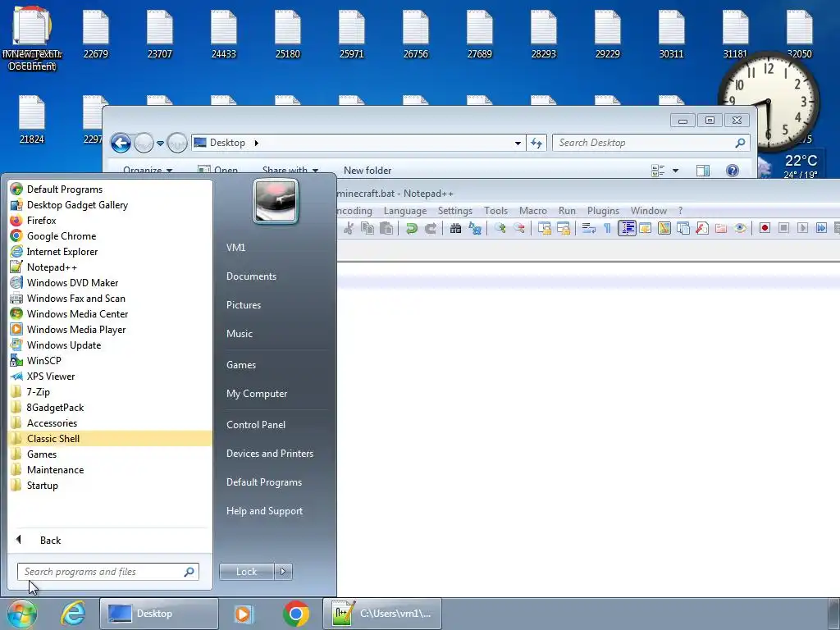
Task: Undo last edit via green arrow icon
Action: tap(412, 228)
